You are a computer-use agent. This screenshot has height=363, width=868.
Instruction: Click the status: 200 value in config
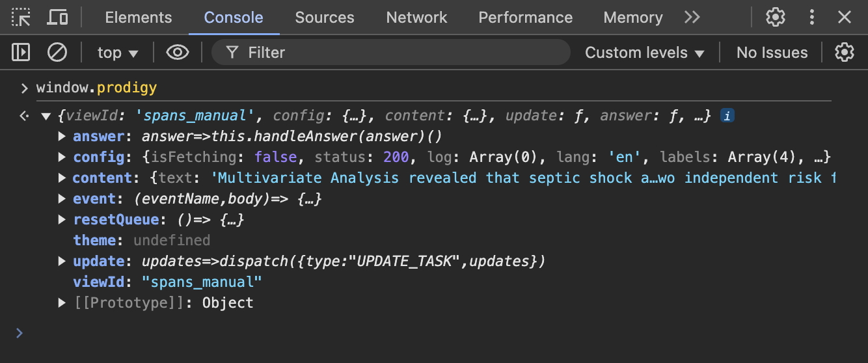pos(362,157)
